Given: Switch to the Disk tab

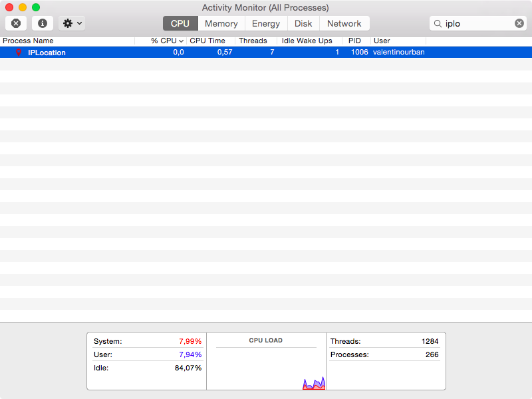Looking at the screenshot, I should (x=303, y=23).
